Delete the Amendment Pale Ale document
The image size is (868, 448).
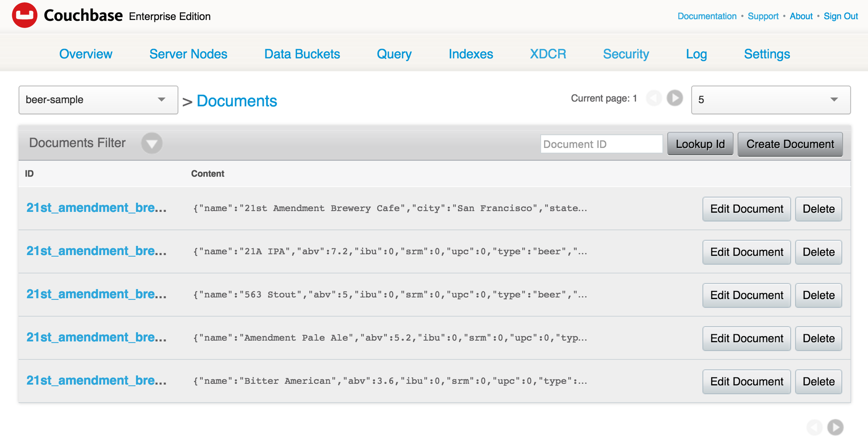tap(818, 338)
